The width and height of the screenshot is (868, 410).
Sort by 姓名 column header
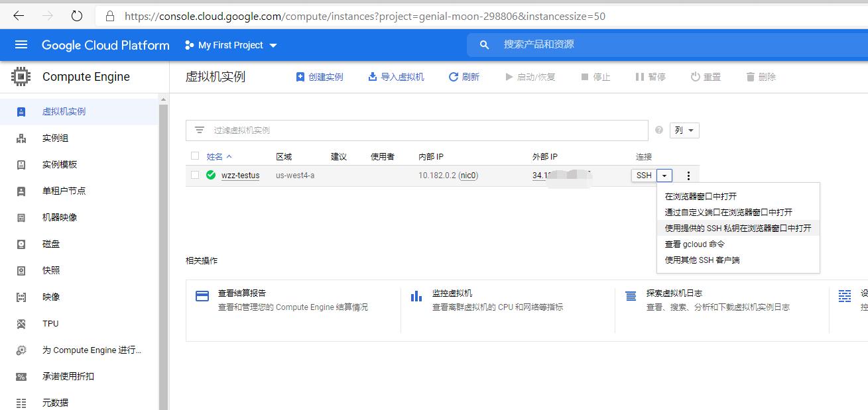point(219,157)
